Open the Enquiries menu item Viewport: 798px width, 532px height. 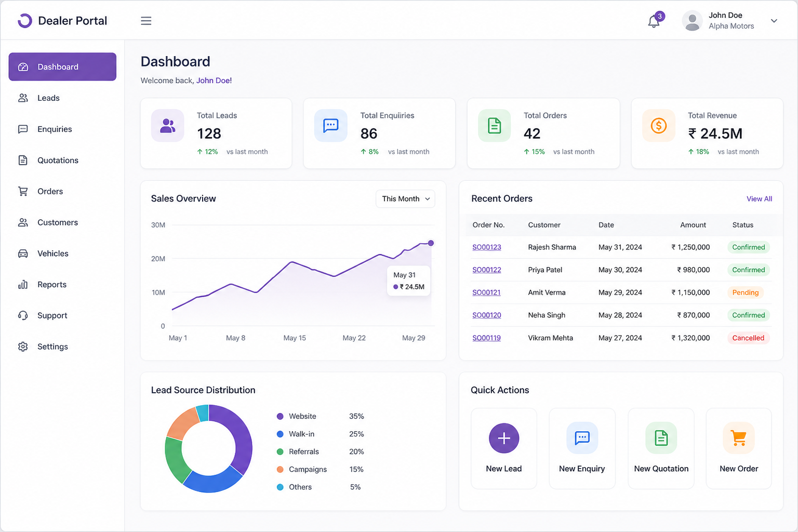pos(62,129)
